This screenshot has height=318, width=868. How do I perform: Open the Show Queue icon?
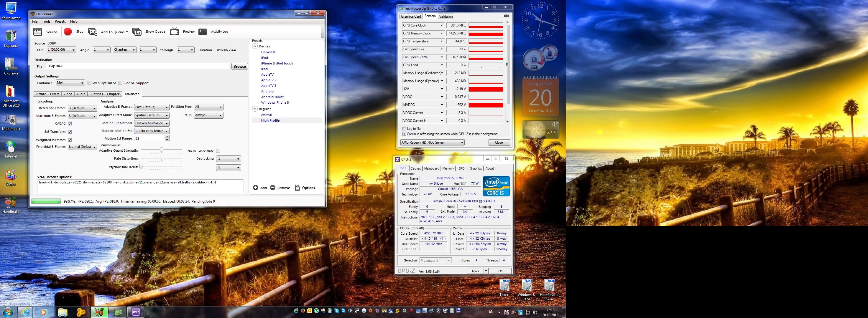coord(137,32)
